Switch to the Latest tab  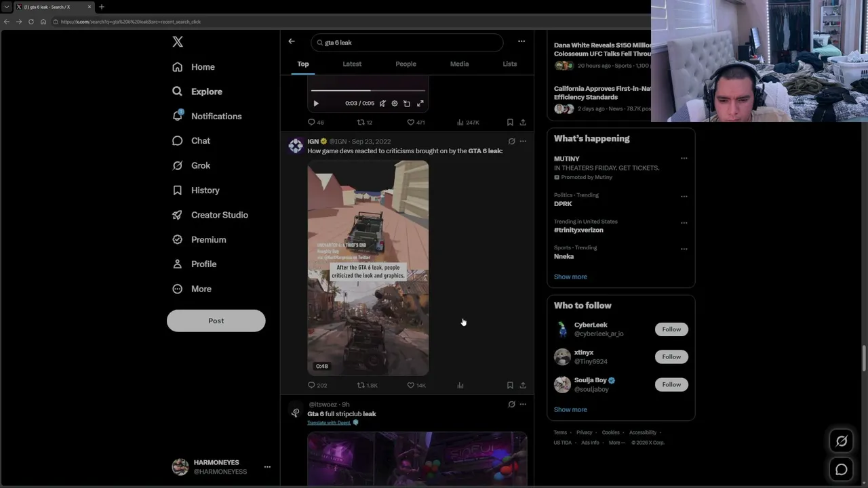point(352,64)
